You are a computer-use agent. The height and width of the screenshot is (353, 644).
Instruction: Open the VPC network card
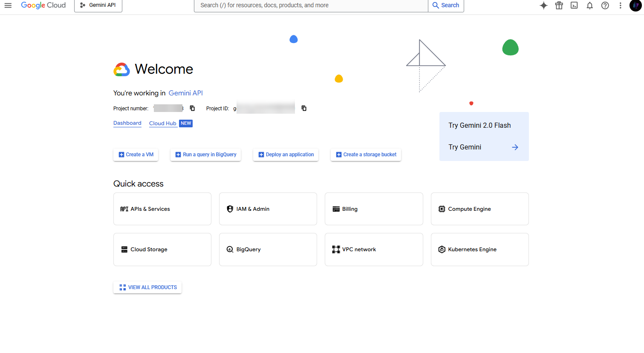tap(374, 250)
